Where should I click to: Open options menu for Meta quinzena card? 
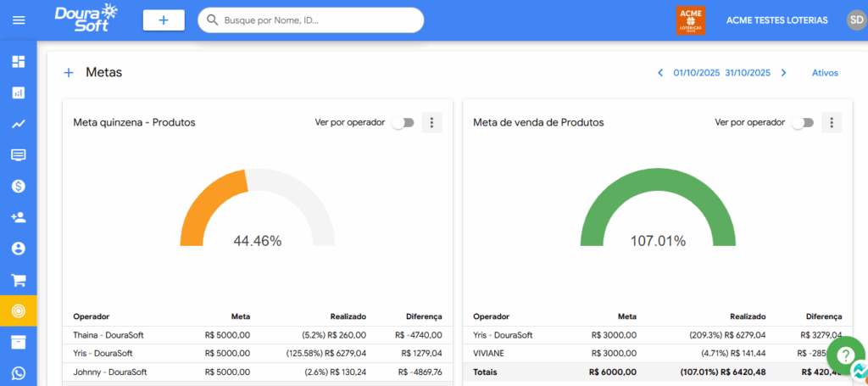pos(431,123)
